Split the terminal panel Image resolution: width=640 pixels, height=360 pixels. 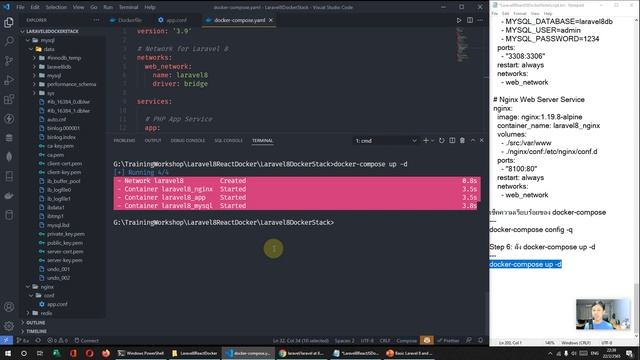[x=452, y=140]
